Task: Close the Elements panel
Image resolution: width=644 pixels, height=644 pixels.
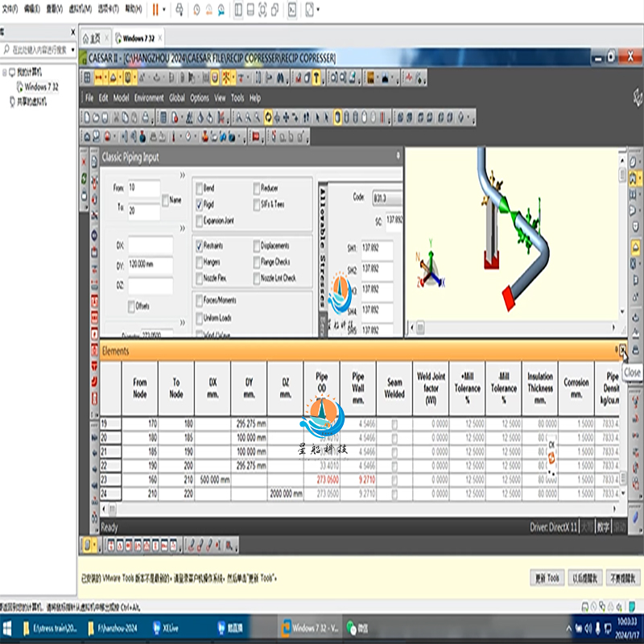Action: 622,349
